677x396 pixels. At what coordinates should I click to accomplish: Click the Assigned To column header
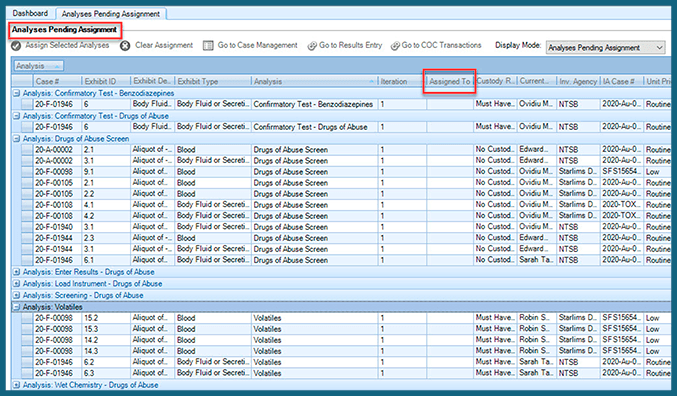(450, 81)
